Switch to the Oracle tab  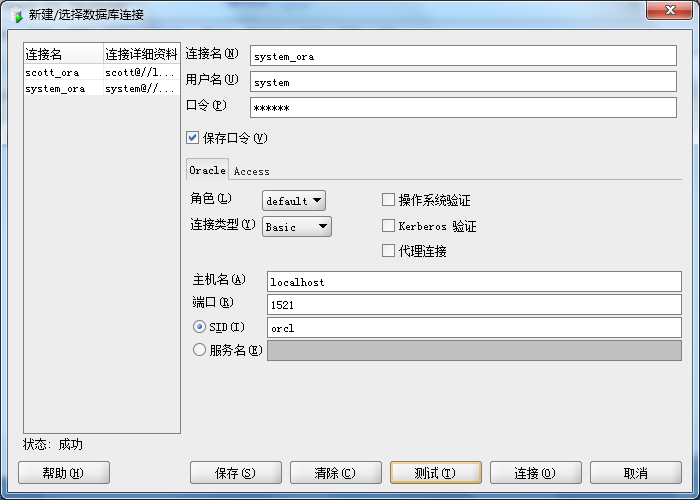208,170
